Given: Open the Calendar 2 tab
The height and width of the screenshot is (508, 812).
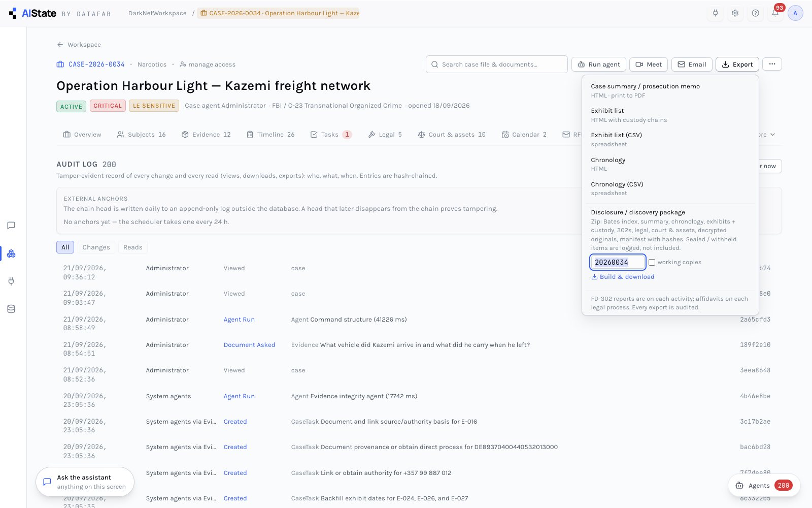Looking at the screenshot, I should (524, 135).
